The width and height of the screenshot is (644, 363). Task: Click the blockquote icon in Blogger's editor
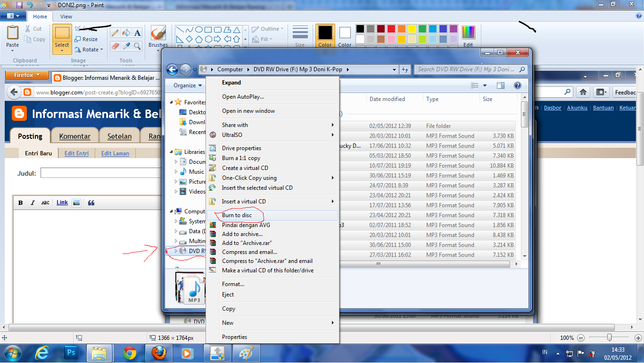point(91,203)
